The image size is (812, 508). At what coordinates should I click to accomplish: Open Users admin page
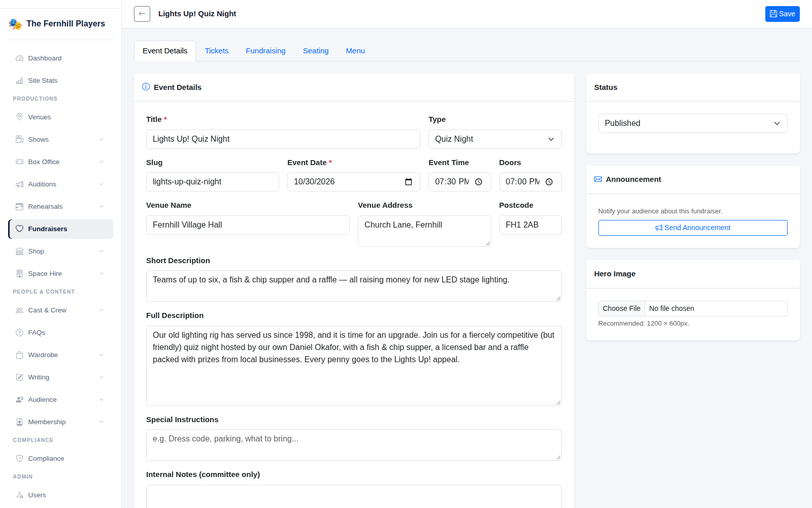point(60,495)
